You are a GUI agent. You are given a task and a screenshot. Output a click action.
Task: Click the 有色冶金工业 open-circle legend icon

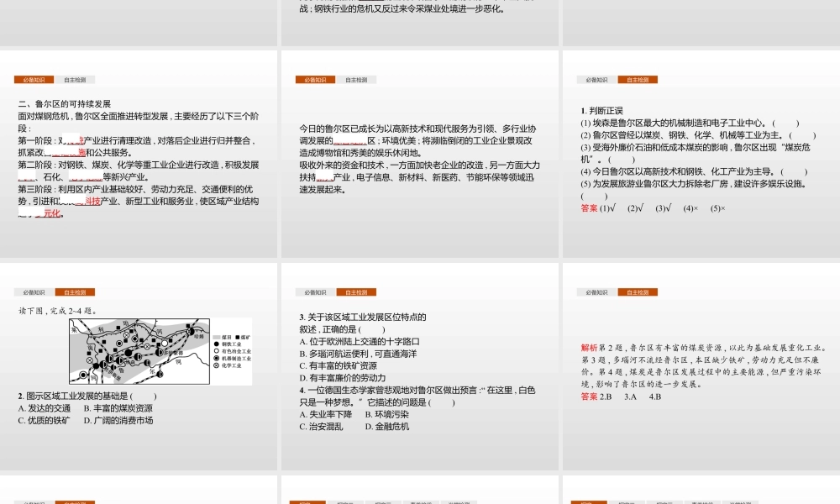(x=216, y=351)
